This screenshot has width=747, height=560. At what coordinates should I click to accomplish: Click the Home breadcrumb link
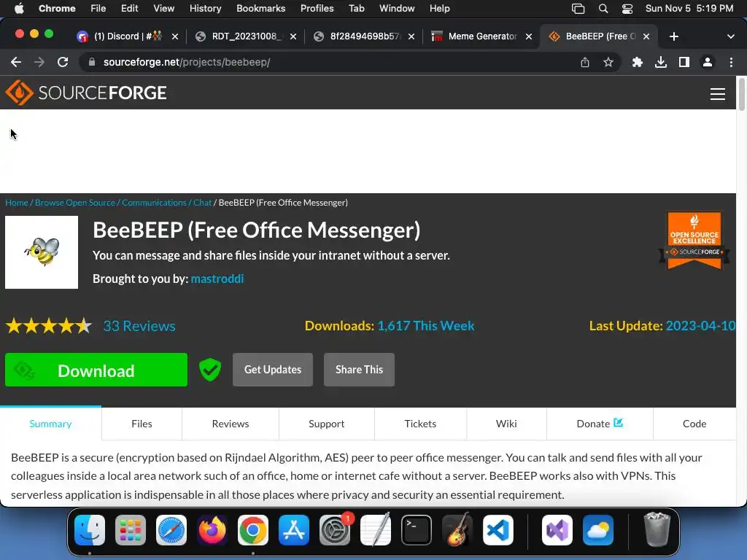[x=17, y=203]
